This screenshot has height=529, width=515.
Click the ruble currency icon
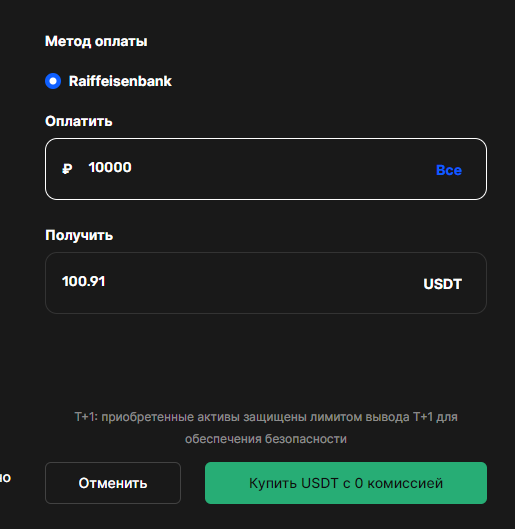[x=67, y=168]
